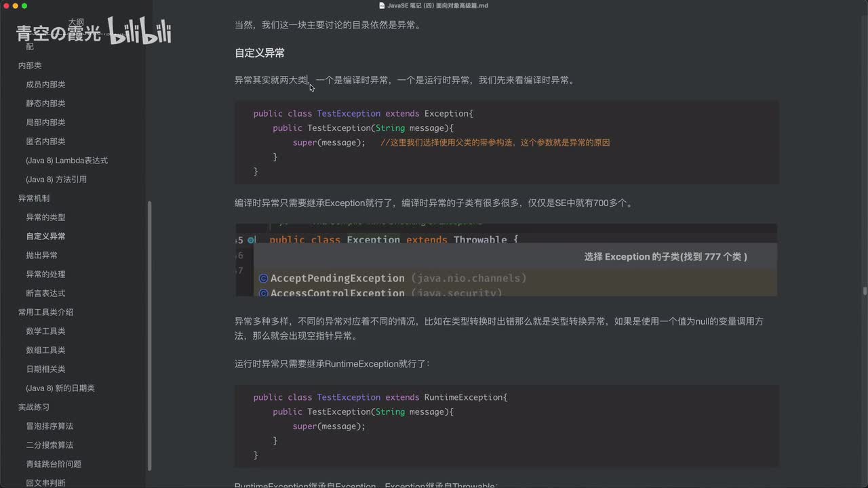This screenshot has width=868, height=488.
Task: Go to (Java 8) Lambda表达式 section
Action: coord(66,161)
